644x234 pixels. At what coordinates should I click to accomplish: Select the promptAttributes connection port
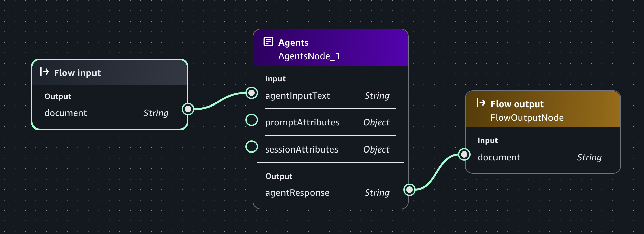[251, 120]
